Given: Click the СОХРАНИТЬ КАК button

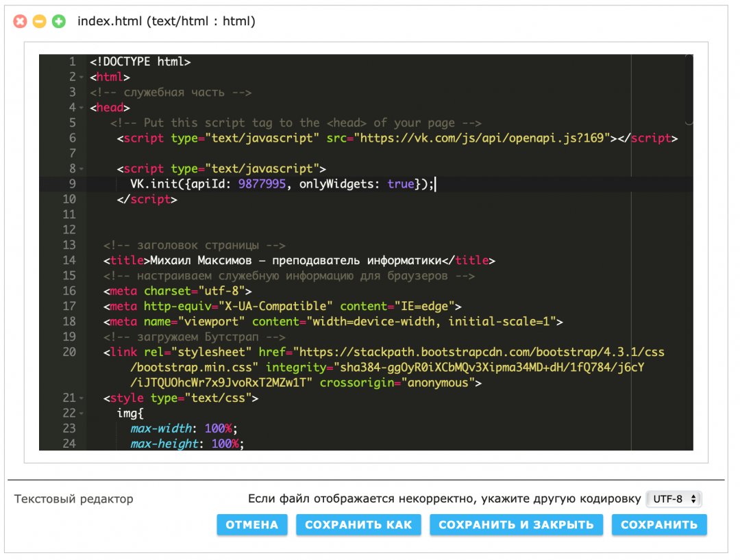Looking at the screenshot, I should pos(358,525).
